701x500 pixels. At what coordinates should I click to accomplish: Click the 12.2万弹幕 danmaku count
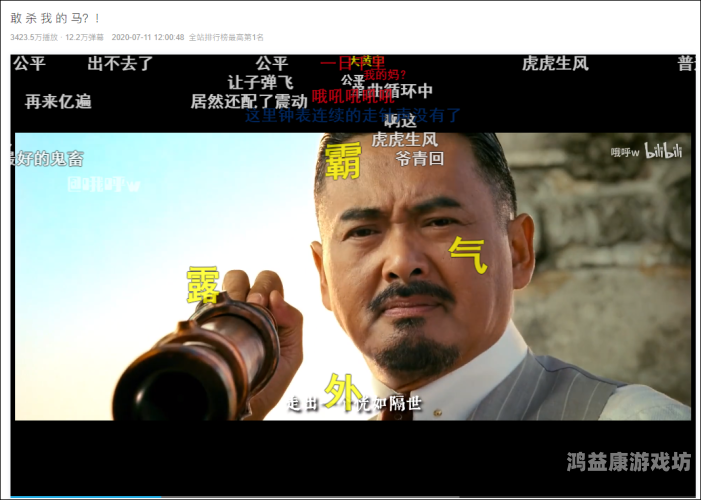coord(84,38)
